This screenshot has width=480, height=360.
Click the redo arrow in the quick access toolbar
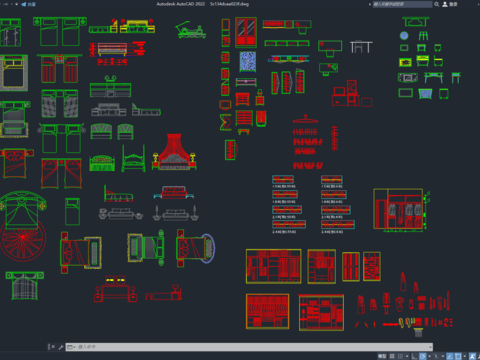point(6,4)
